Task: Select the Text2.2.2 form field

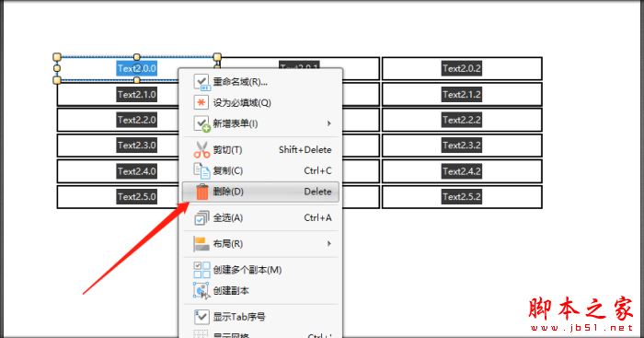Action: [x=462, y=120]
